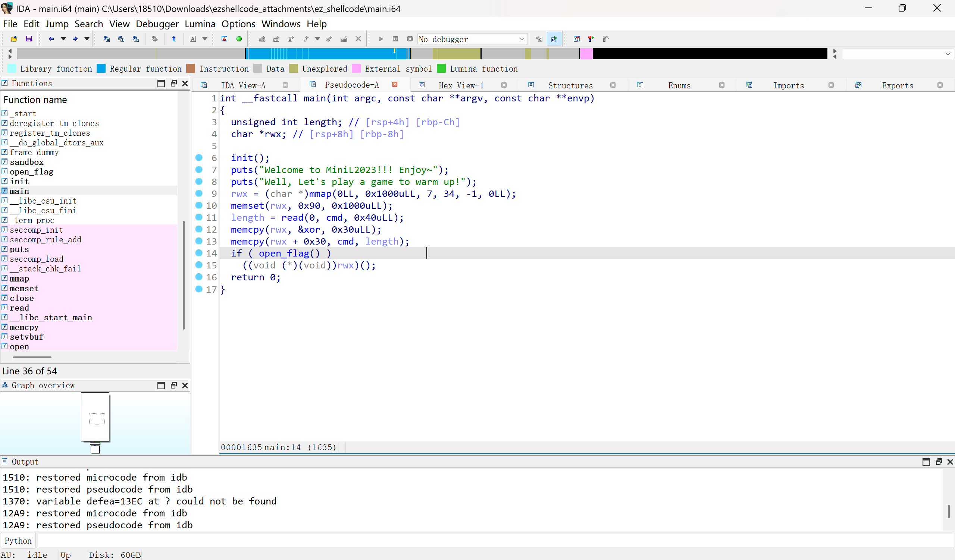Click the convert to data toolbar icon
The width and height of the screenshot is (955, 560).
pyautogui.click(x=277, y=39)
